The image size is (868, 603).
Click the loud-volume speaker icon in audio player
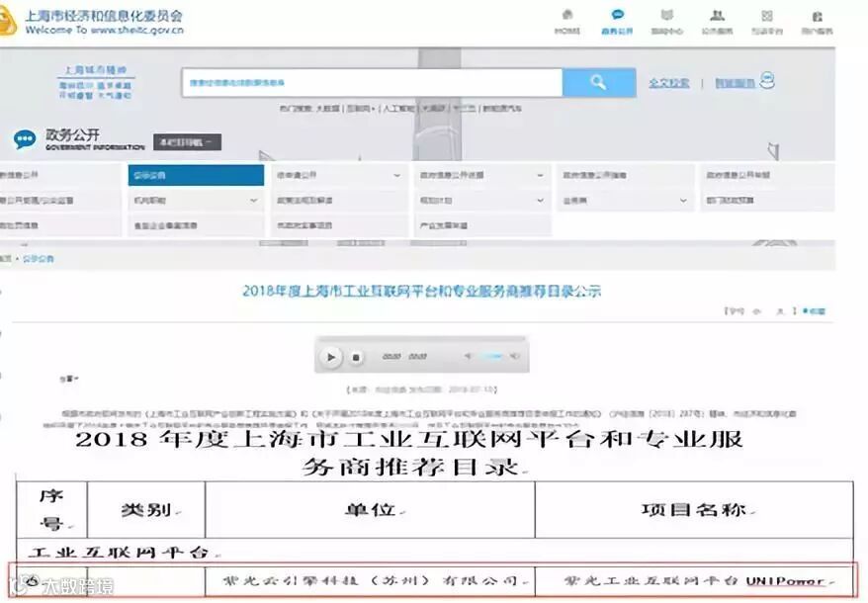pos(515,357)
